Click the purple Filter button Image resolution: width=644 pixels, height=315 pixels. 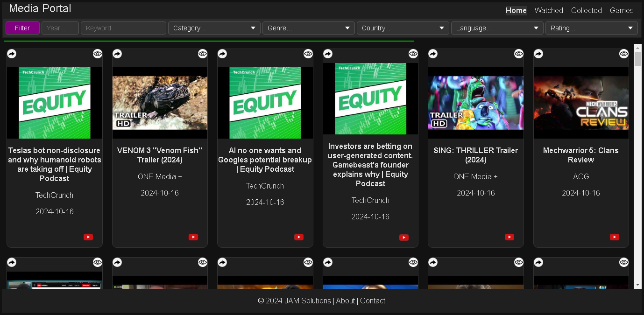click(22, 28)
